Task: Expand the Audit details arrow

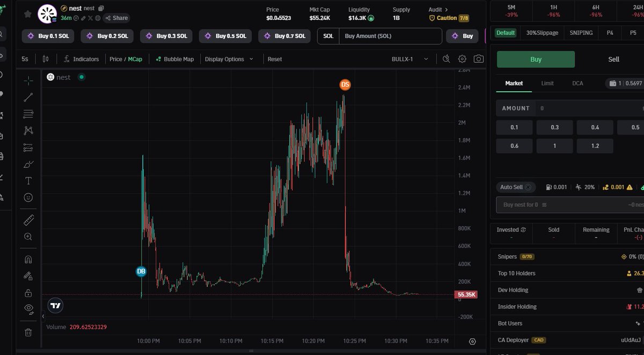Action: (x=446, y=10)
